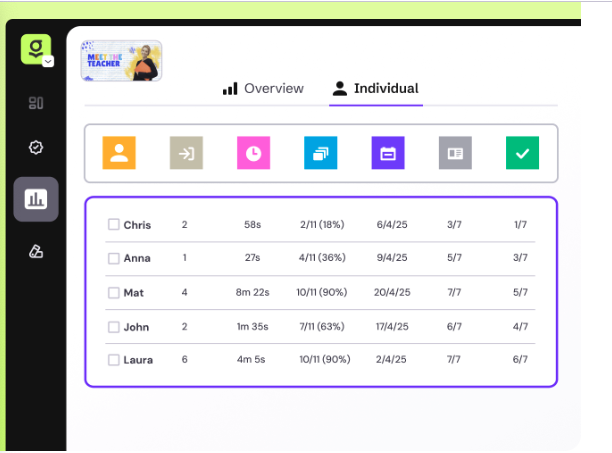Click the name Mat in the table
The height and width of the screenshot is (453, 612).
tap(133, 293)
